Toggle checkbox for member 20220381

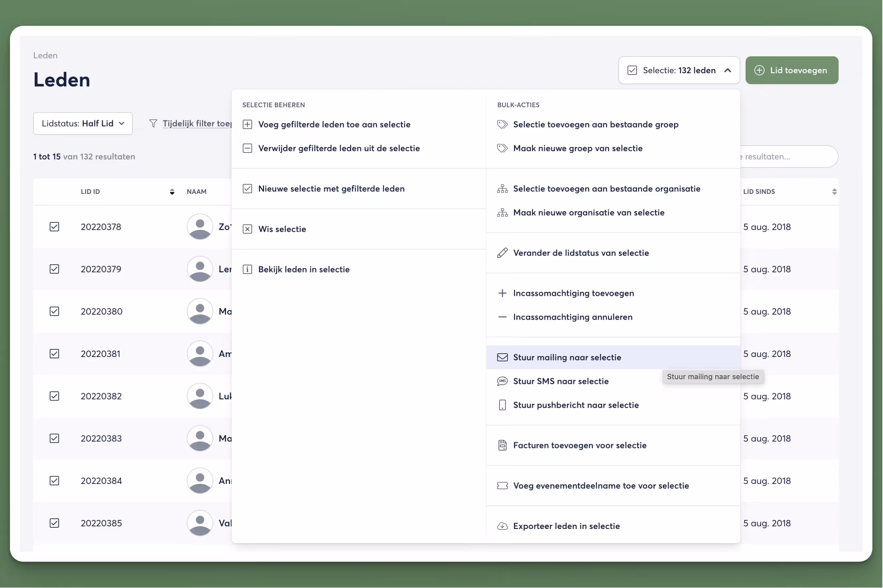point(54,354)
